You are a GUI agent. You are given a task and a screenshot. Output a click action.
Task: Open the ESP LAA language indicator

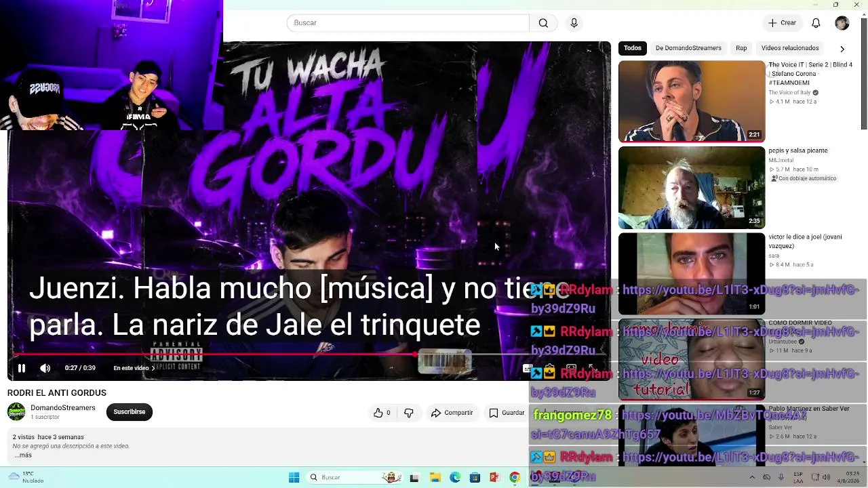click(x=798, y=477)
